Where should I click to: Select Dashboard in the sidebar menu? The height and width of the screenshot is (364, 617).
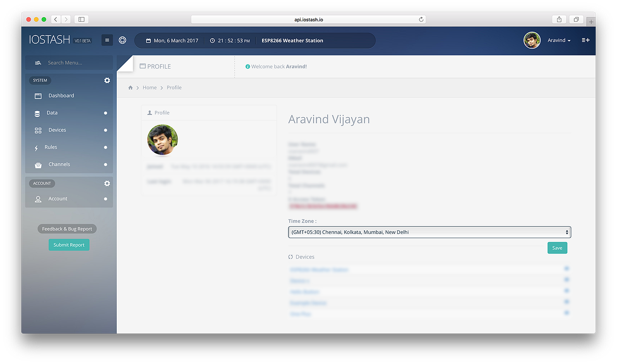pos(60,95)
